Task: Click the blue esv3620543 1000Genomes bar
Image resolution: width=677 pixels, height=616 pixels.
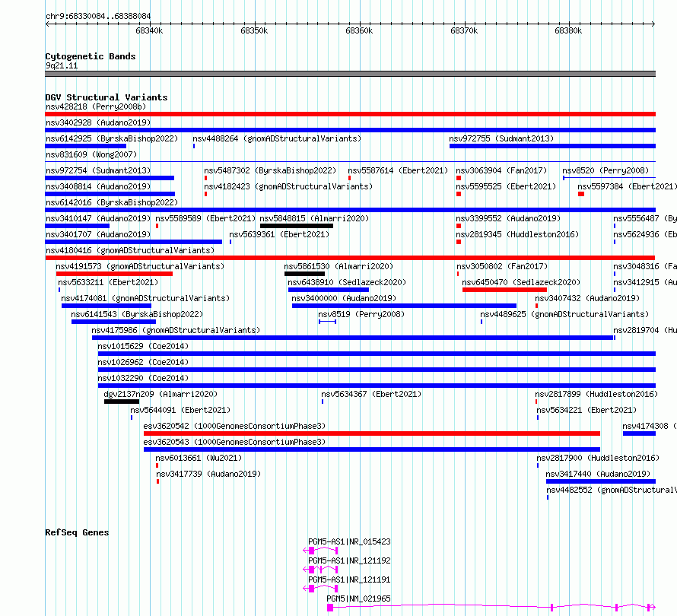Action: click(x=372, y=449)
